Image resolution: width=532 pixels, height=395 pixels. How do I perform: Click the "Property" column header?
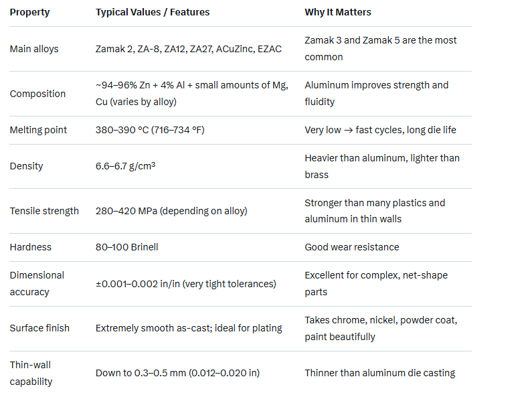pyautogui.click(x=29, y=12)
